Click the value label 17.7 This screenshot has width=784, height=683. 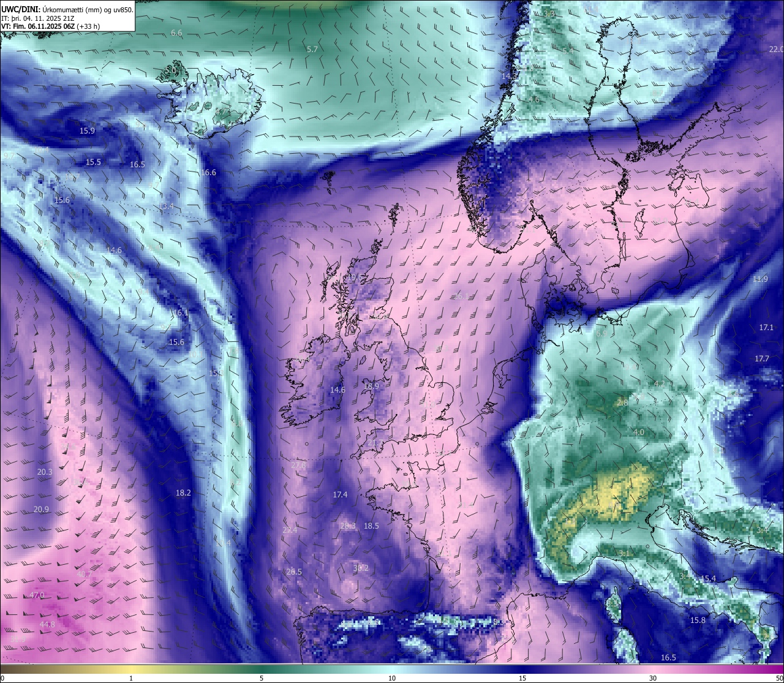pos(761,358)
